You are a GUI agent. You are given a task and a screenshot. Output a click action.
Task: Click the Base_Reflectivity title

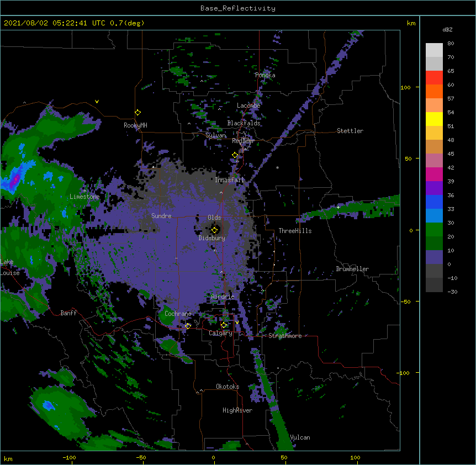[x=238, y=8]
